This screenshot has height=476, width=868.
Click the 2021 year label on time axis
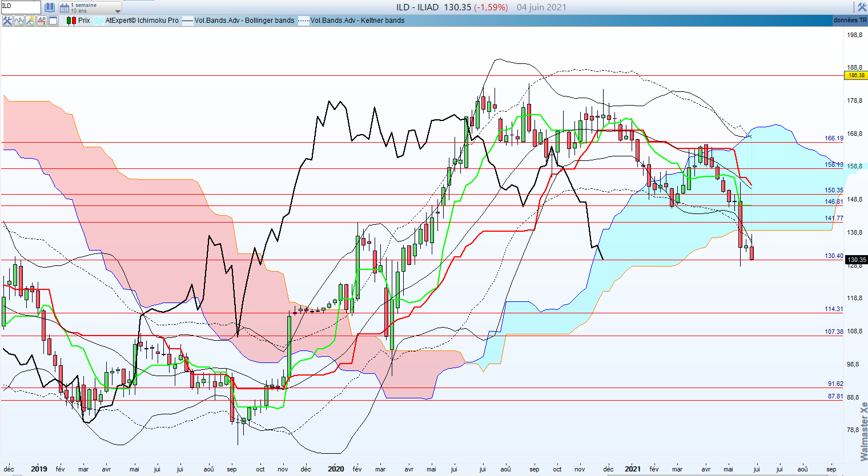click(x=632, y=469)
